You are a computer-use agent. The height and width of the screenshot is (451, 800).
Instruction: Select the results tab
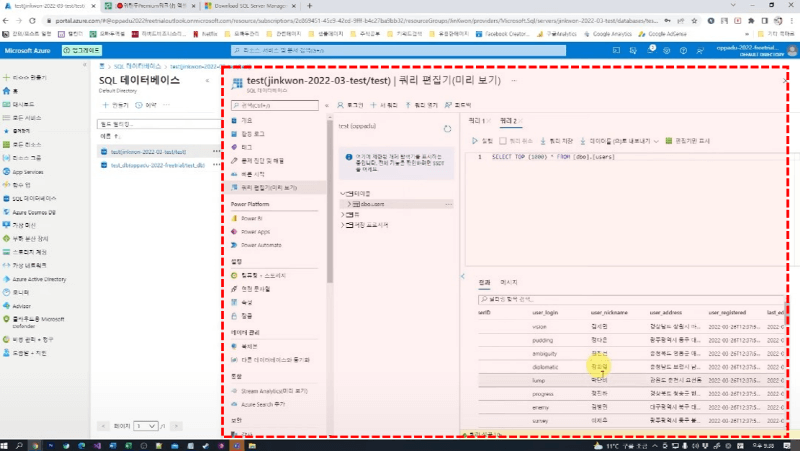[x=484, y=282]
